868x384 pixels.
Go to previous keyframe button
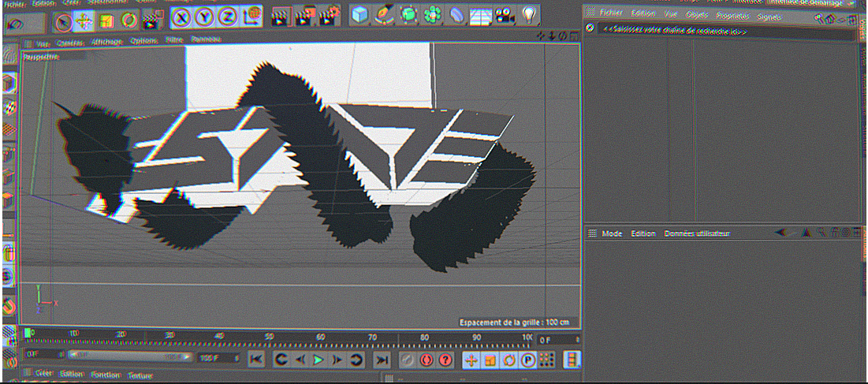[281, 360]
